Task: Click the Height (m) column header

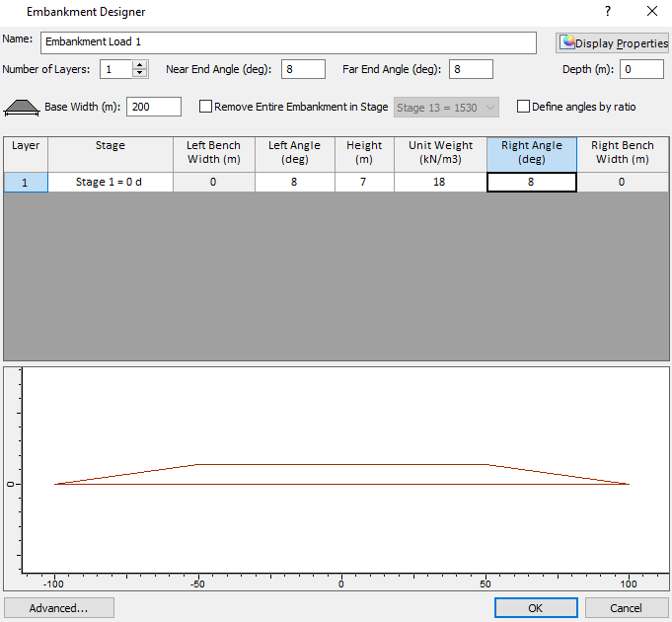Action: [x=364, y=154]
